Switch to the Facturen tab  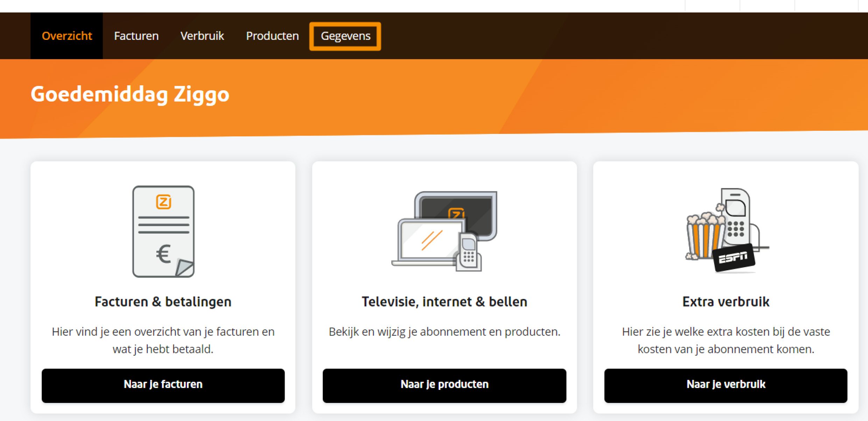click(x=136, y=35)
